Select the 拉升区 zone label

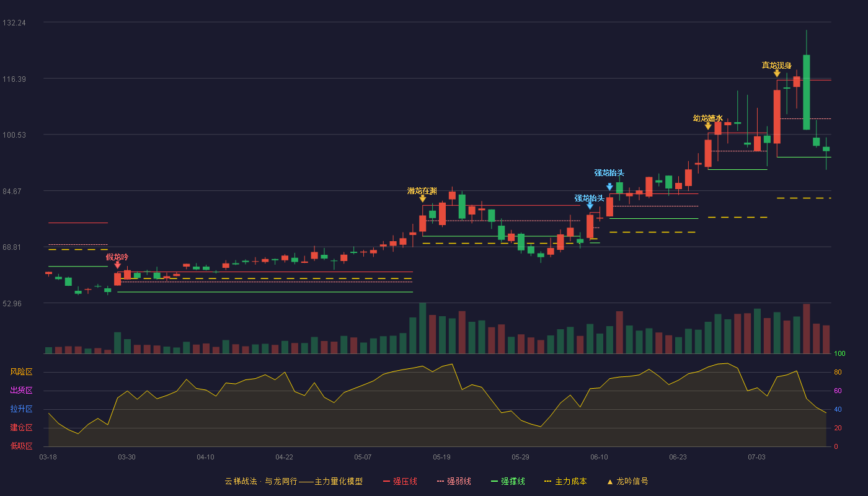click(x=21, y=409)
